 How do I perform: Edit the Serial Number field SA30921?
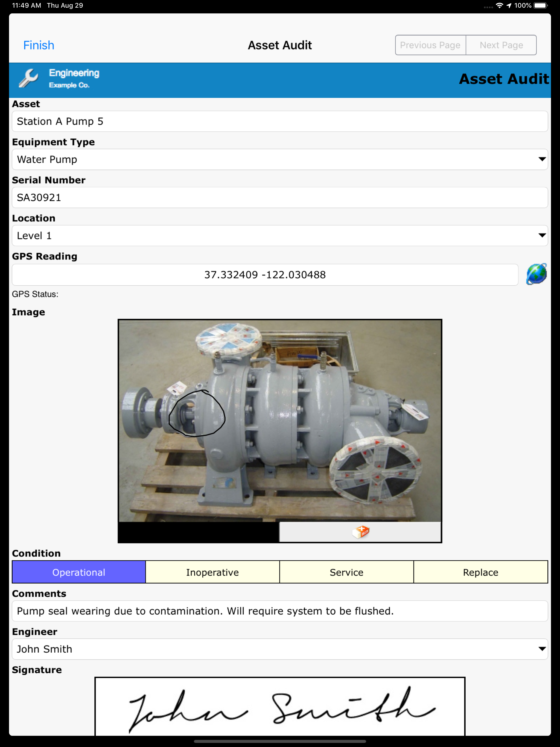(x=280, y=198)
